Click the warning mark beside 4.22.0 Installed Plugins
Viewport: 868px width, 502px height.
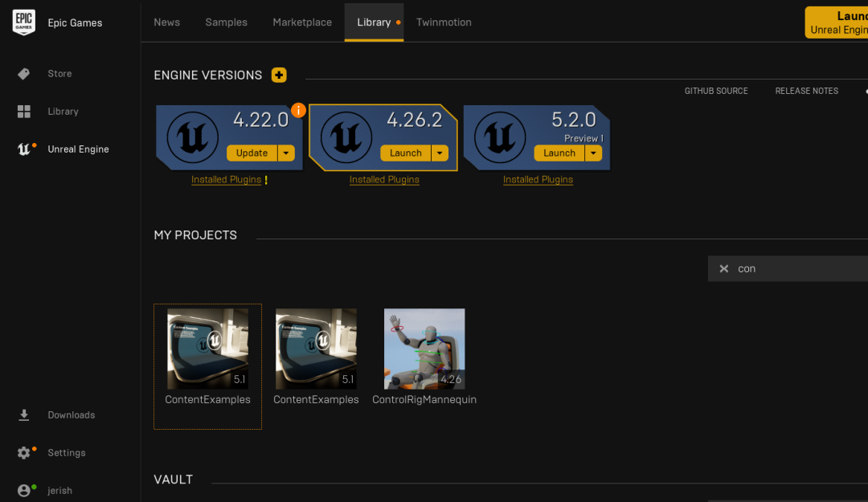(x=266, y=180)
